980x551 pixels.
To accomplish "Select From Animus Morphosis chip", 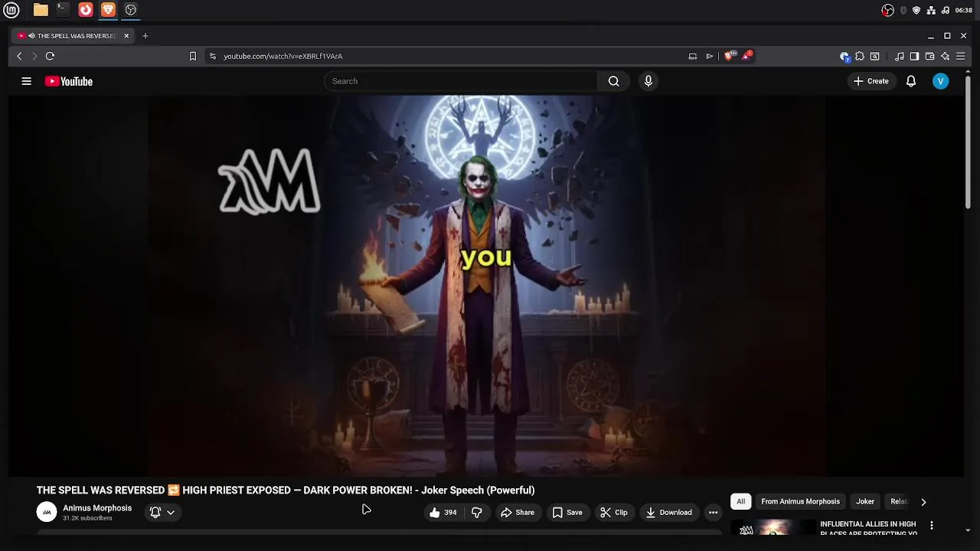I will [x=800, y=501].
